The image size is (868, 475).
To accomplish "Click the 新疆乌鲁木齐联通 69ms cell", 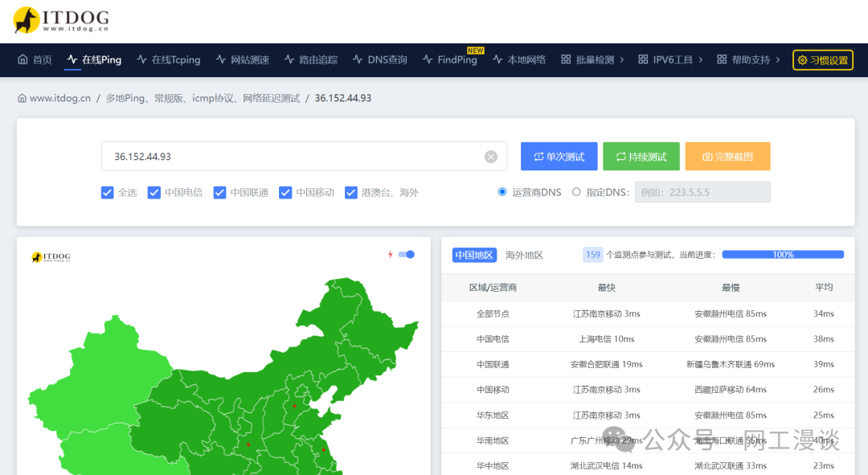I will (x=731, y=364).
